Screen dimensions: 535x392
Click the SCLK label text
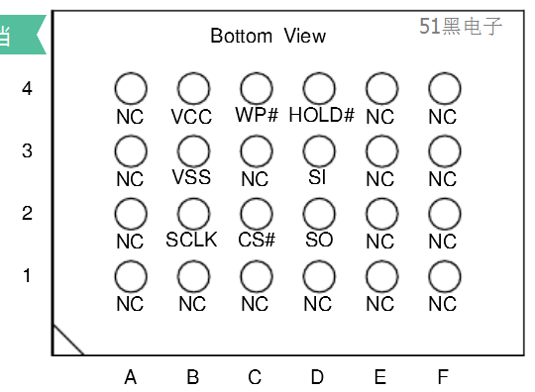(x=191, y=240)
